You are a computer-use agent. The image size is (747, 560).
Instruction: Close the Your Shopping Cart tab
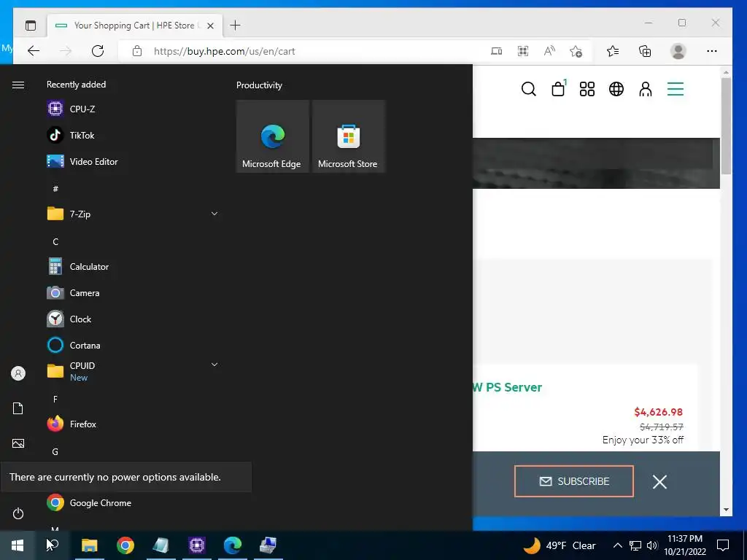point(211,26)
